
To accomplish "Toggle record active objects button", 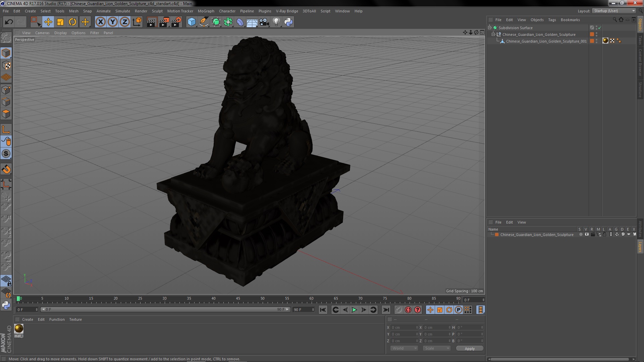I will 398,310.
